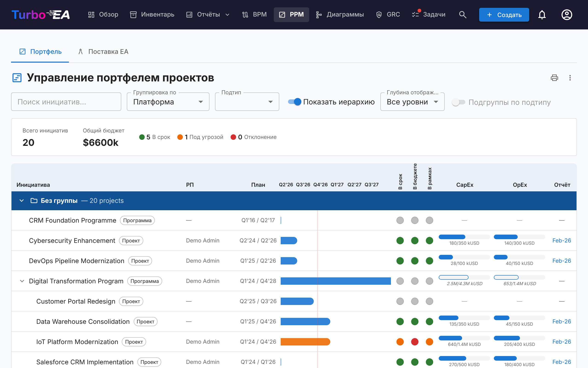Switch to Поставка EA tab
Image resolution: width=588 pixels, height=368 pixels.
(x=103, y=52)
